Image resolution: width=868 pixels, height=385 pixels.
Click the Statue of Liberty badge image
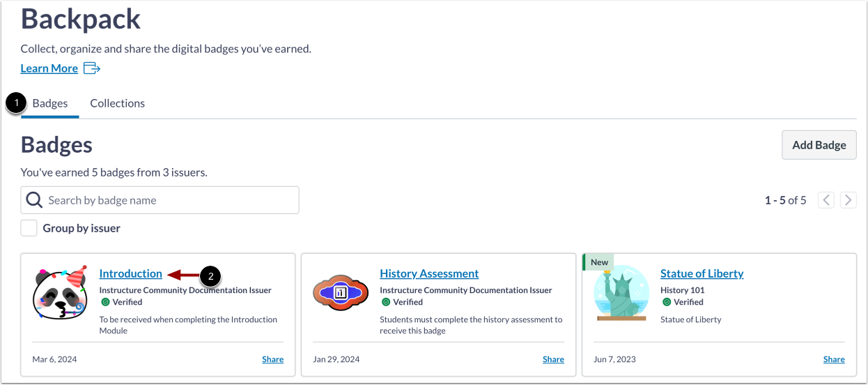pyautogui.click(x=621, y=293)
